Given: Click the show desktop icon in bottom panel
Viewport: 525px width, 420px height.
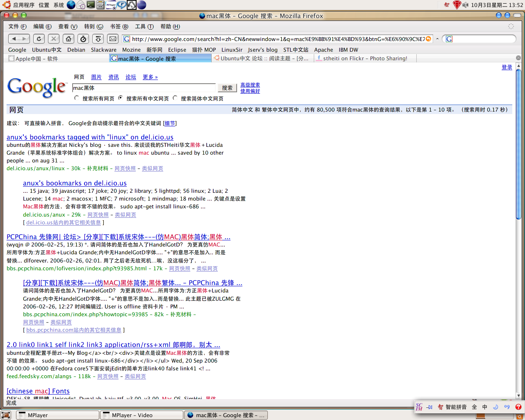Looking at the screenshot, I should coord(6,415).
